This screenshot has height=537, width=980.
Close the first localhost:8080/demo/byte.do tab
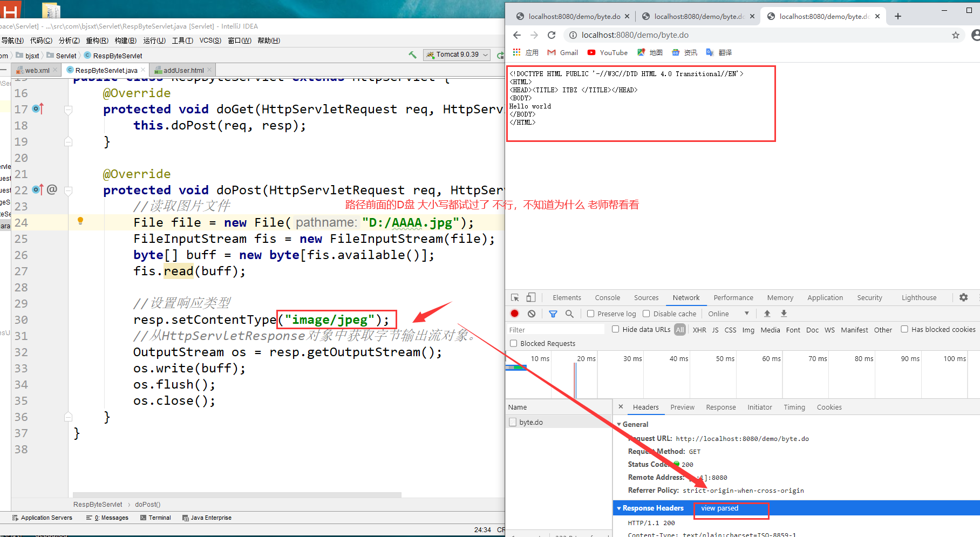pos(627,16)
